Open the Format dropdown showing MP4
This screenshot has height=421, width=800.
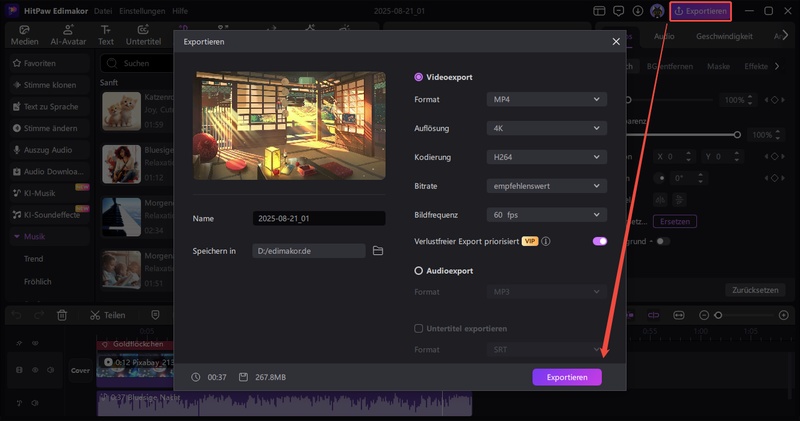(x=547, y=100)
